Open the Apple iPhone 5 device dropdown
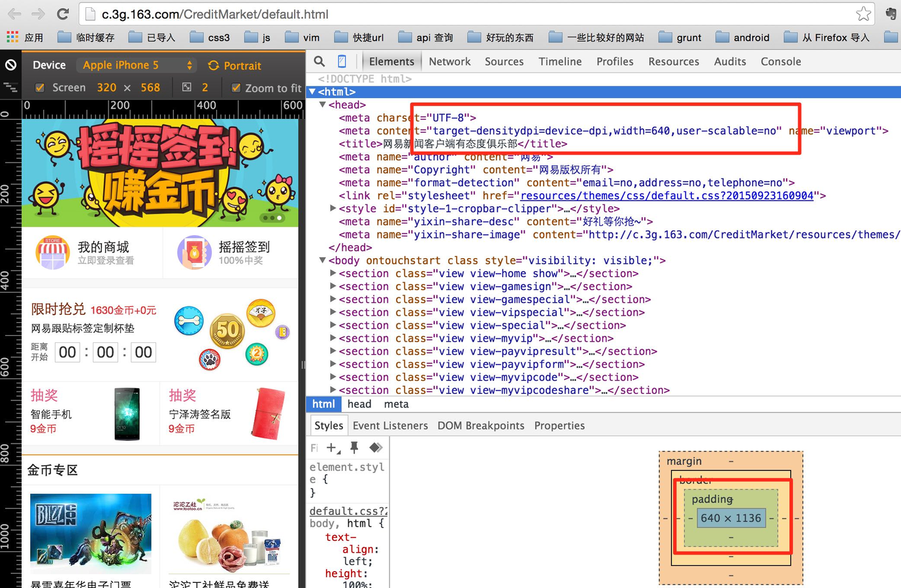This screenshot has width=901, height=588. [x=138, y=65]
